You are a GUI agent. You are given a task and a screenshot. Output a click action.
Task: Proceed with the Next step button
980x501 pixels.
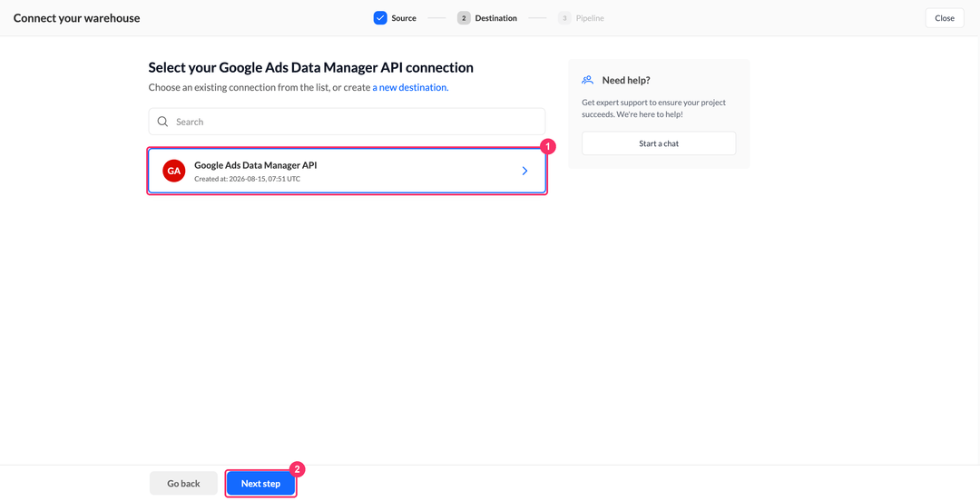click(x=260, y=484)
